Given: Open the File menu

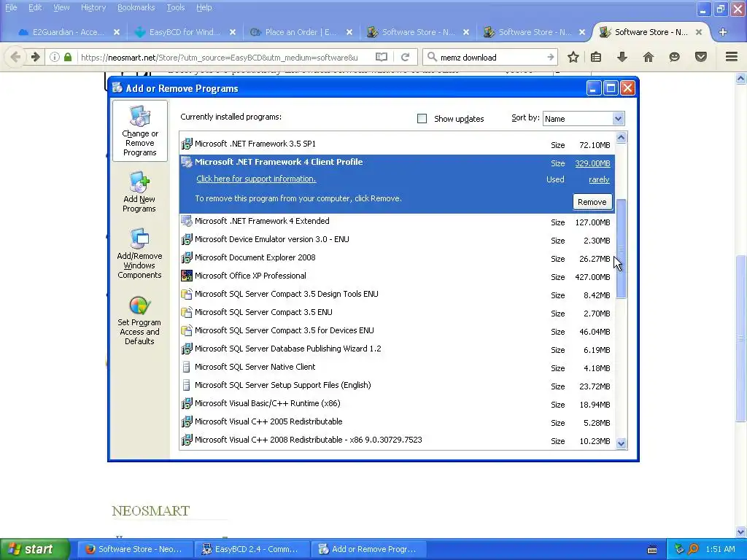Looking at the screenshot, I should pos(11,7).
